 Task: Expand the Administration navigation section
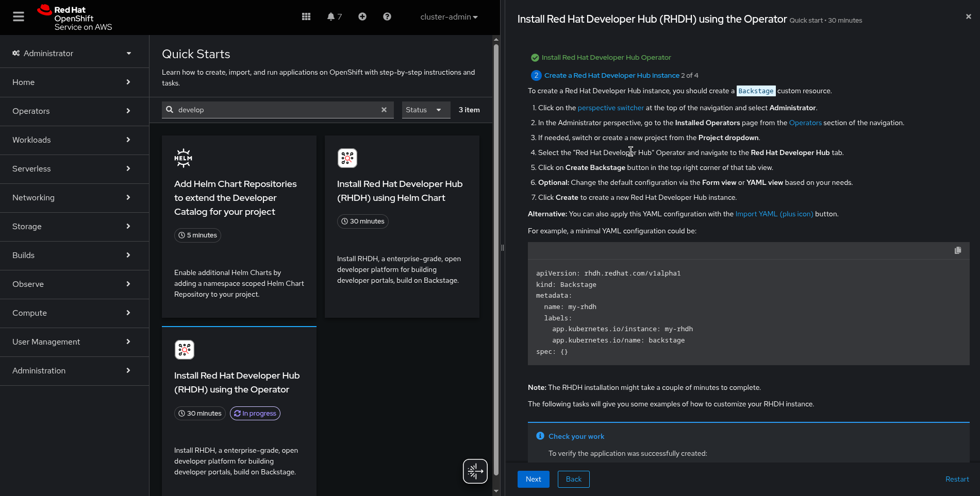[x=72, y=371]
